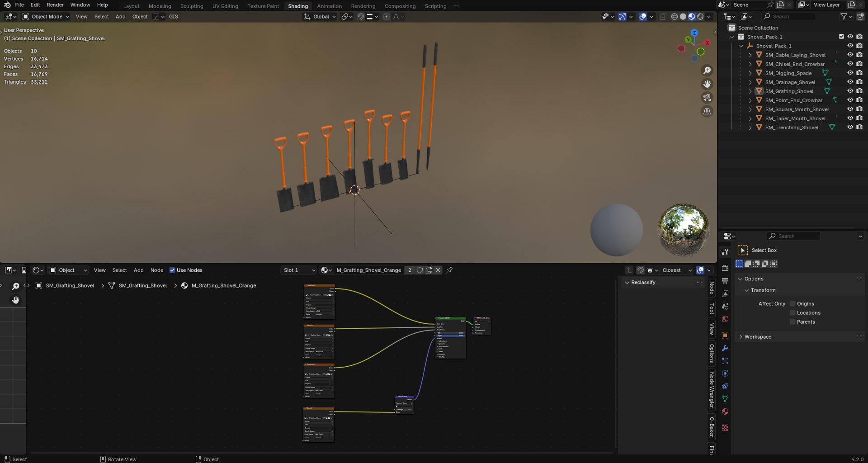Switch to the UV Editing workspace tab
This screenshot has width=868, height=463.
coord(225,6)
